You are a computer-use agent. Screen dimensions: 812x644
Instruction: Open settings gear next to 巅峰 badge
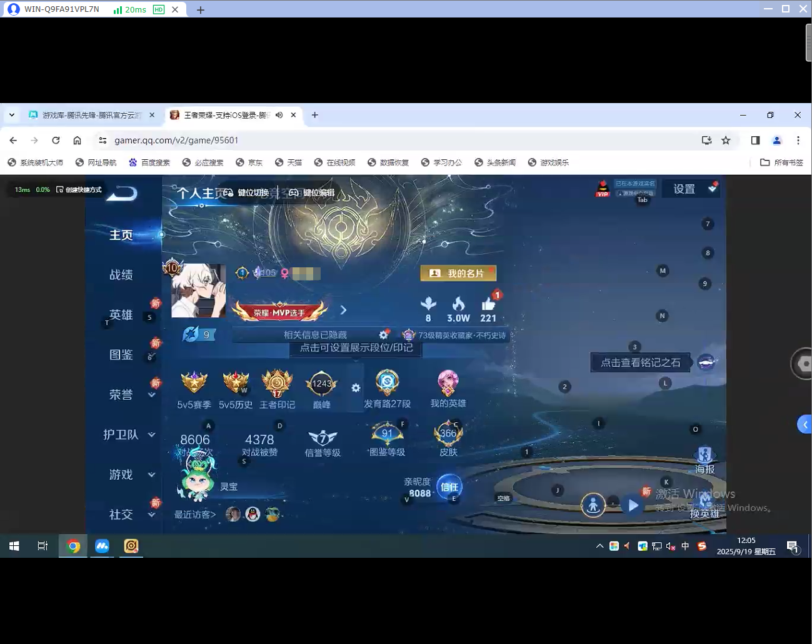pos(356,388)
